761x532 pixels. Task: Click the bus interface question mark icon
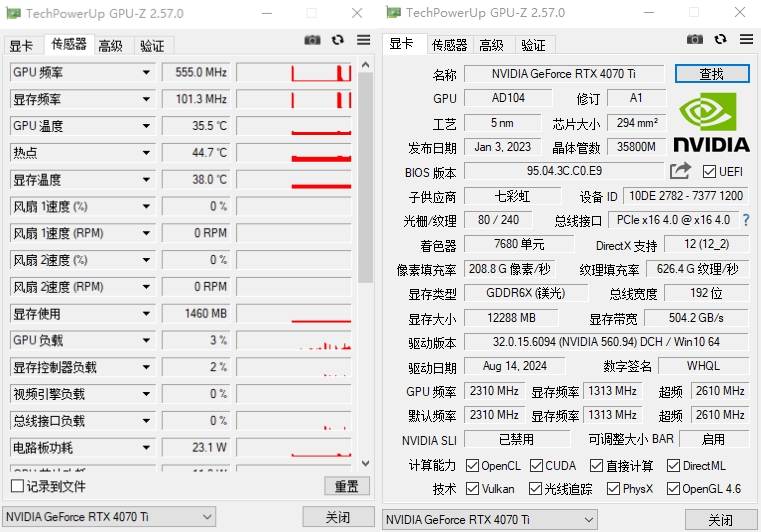[x=746, y=220]
